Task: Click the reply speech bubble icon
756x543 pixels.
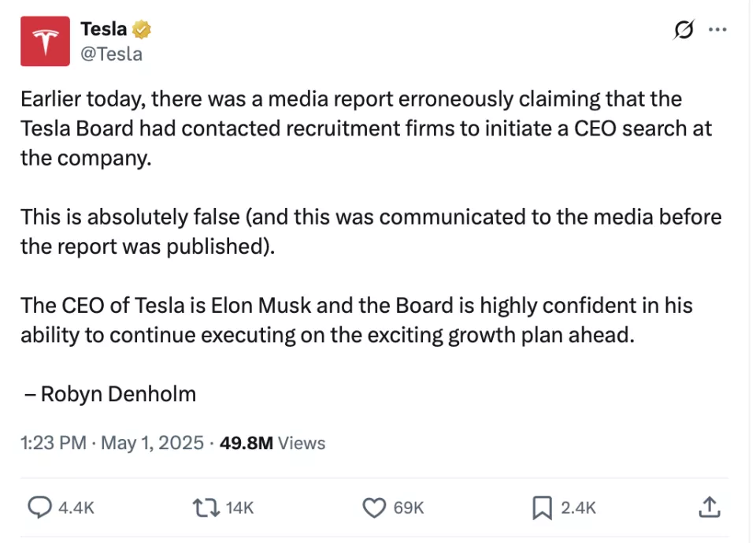Action: coord(39,508)
